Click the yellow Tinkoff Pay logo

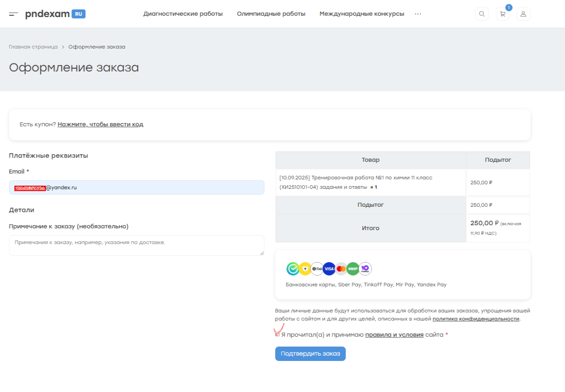click(x=305, y=269)
